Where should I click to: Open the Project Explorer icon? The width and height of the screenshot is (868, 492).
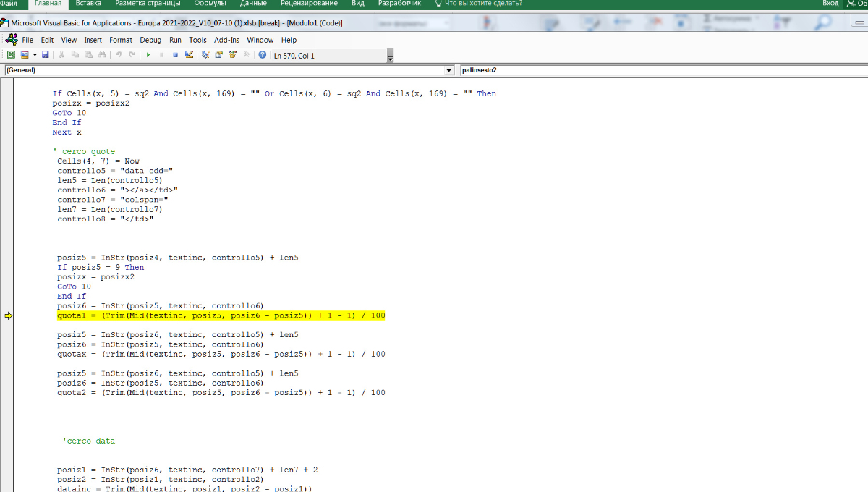click(x=205, y=55)
